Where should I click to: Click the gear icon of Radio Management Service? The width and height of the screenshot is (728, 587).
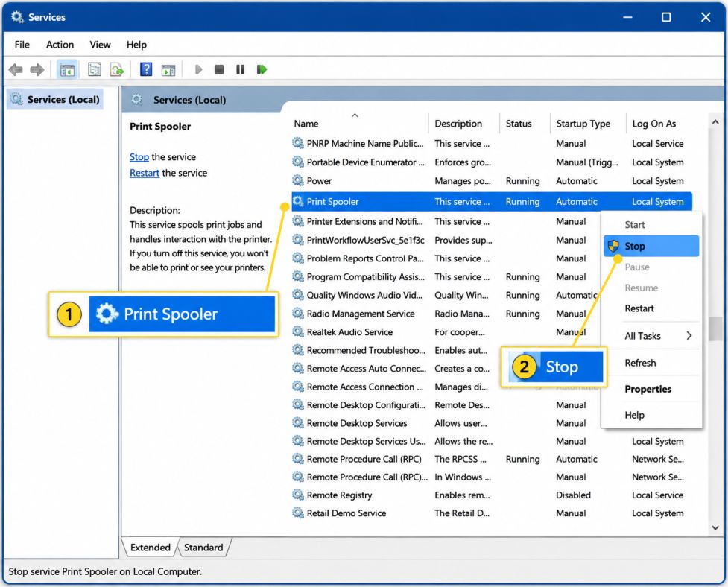[297, 313]
